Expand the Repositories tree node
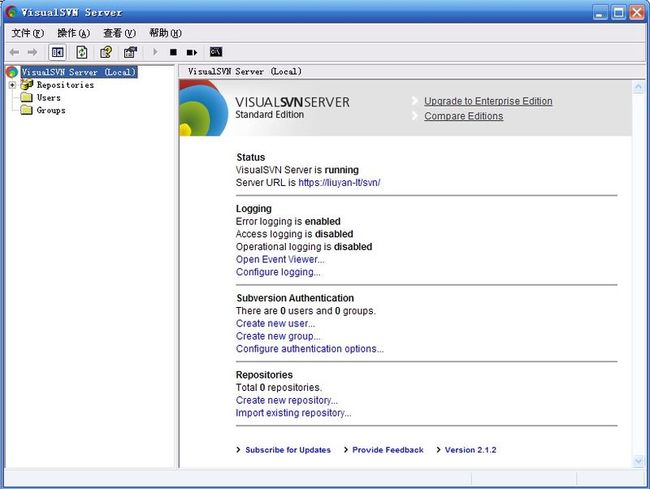 [x=12, y=85]
